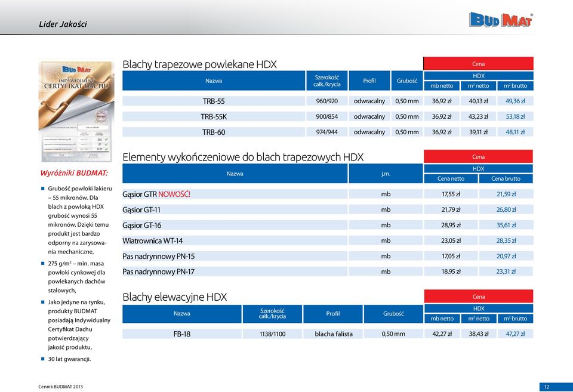Click the 'Gąsior GT-11' row name
This screenshot has width=573, height=392.
(x=141, y=209)
